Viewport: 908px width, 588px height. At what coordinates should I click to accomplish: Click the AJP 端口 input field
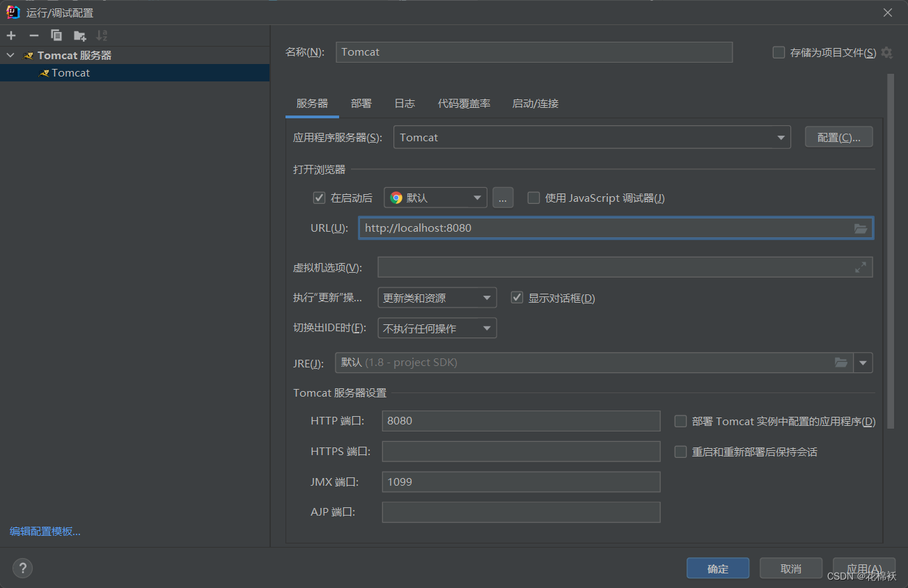pyautogui.click(x=521, y=512)
